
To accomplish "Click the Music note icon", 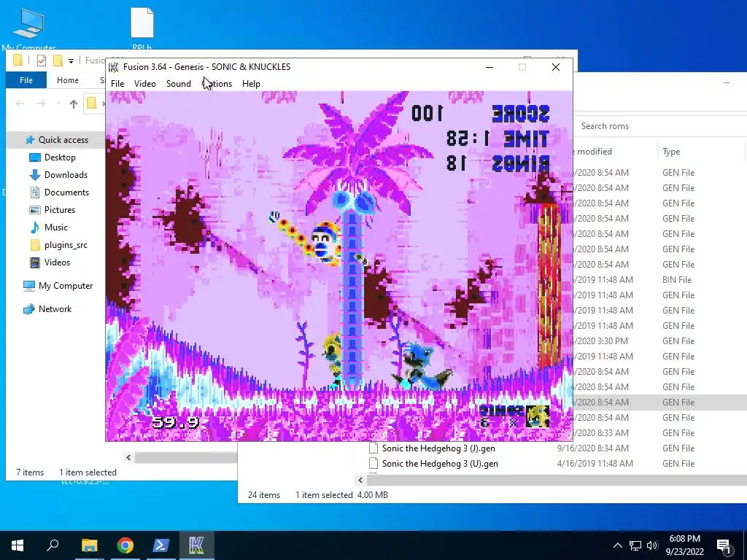I will 35,227.
